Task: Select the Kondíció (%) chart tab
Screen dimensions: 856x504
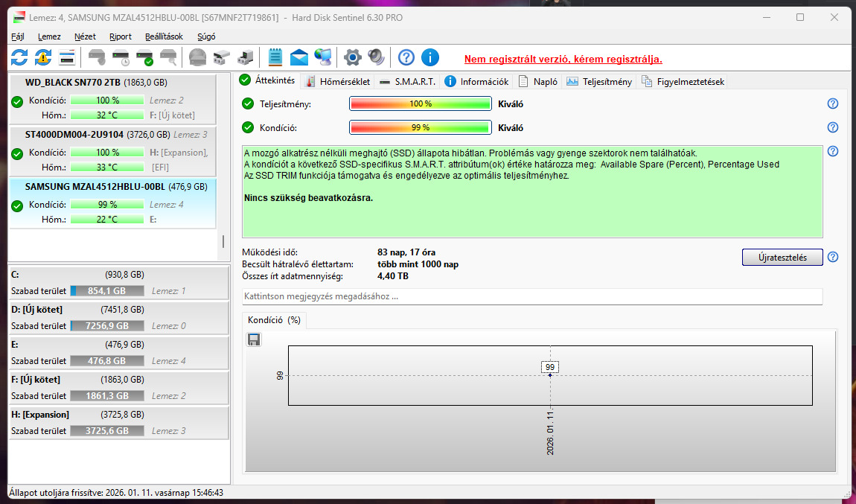Action: pyautogui.click(x=274, y=320)
